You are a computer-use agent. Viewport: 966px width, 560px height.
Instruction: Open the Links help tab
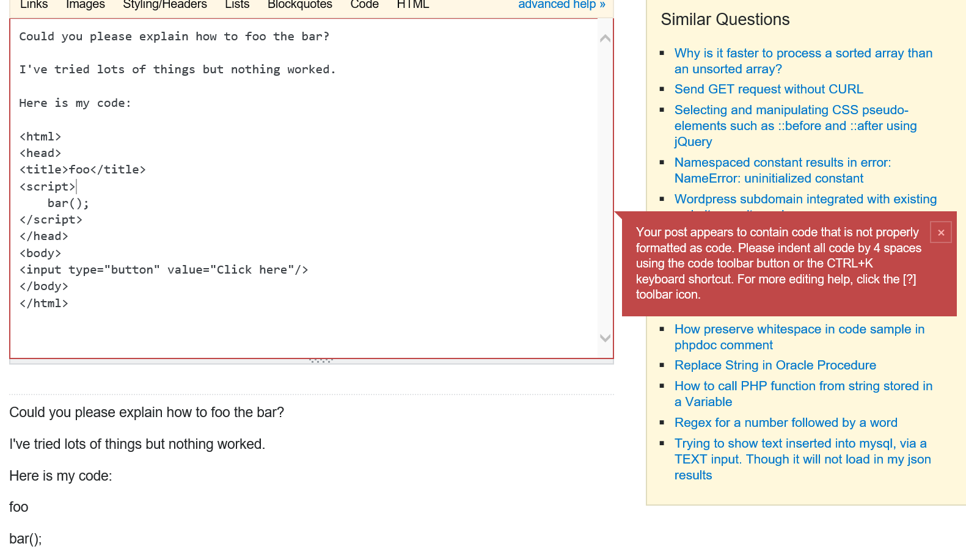(34, 5)
